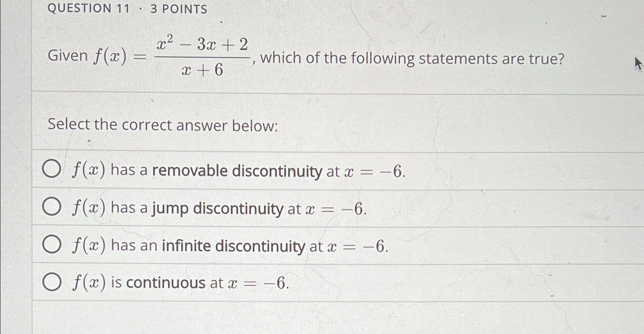644x334 pixels.
Task: Click the last answer's radio button
Action: pyautogui.click(x=52, y=282)
